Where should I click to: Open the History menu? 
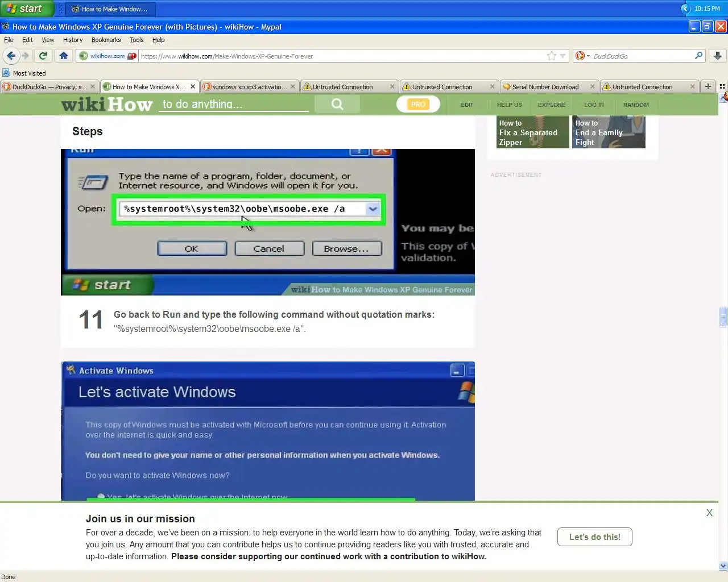(73, 40)
